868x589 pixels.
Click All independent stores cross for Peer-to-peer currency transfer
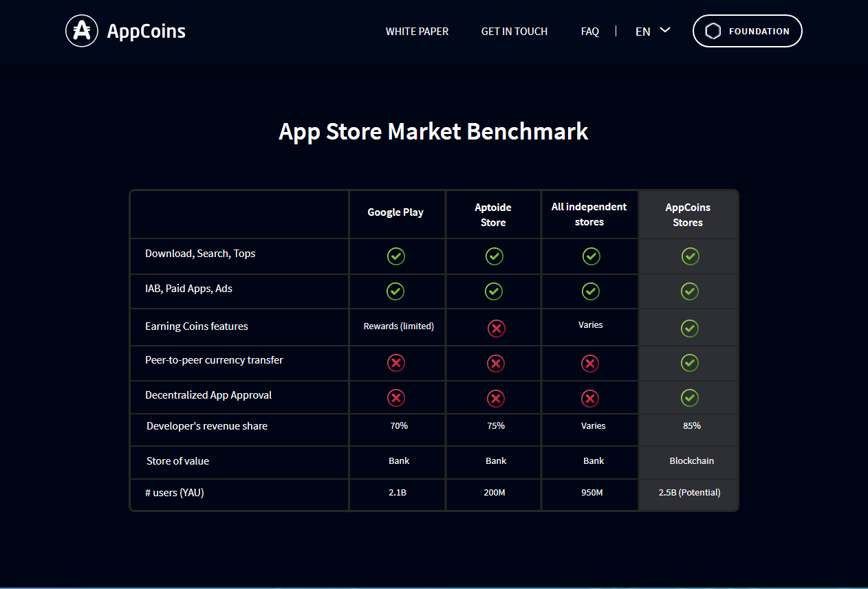click(589, 363)
